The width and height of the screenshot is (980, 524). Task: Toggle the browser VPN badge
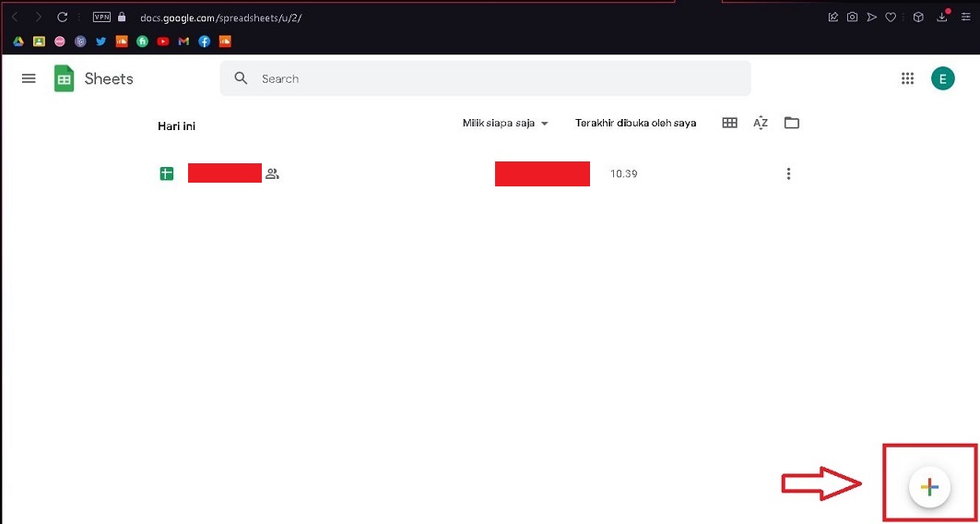pyautogui.click(x=101, y=17)
